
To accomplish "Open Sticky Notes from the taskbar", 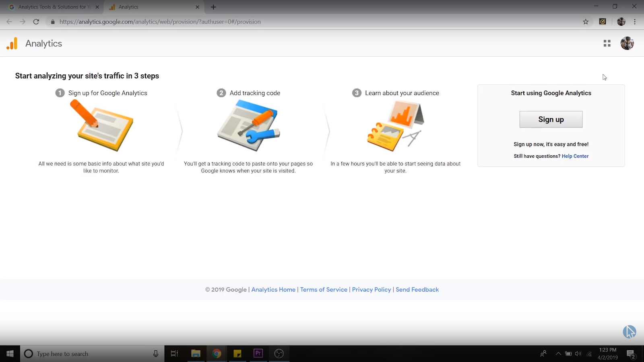I will pyautogui.click(x=237, y=354).
